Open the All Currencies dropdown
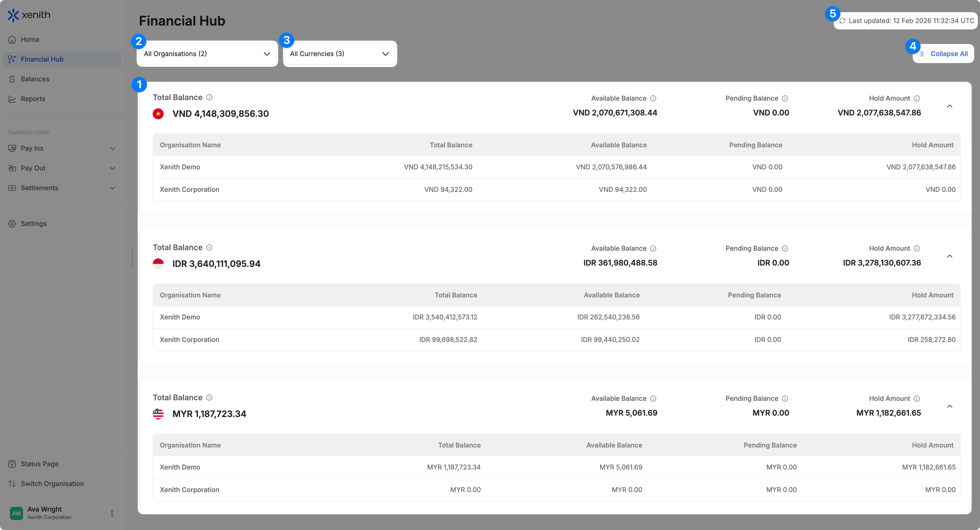The height and width of the screenshot is (530, 980). [x=339, y=54]
